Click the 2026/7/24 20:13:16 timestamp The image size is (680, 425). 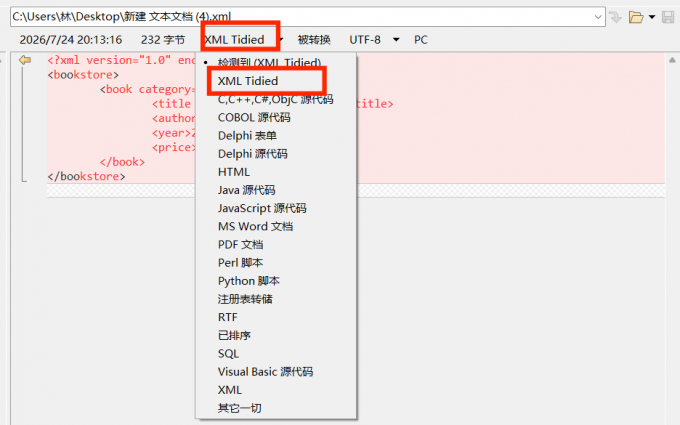(x=71, y=40)
